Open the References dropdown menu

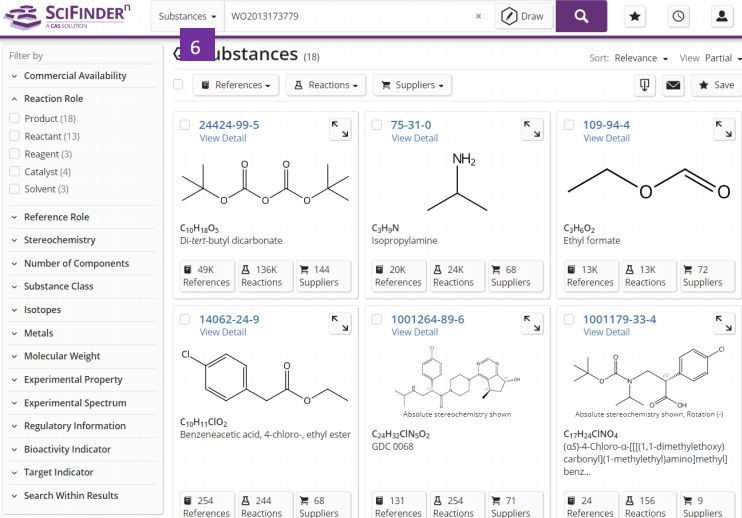pos(235,85)
